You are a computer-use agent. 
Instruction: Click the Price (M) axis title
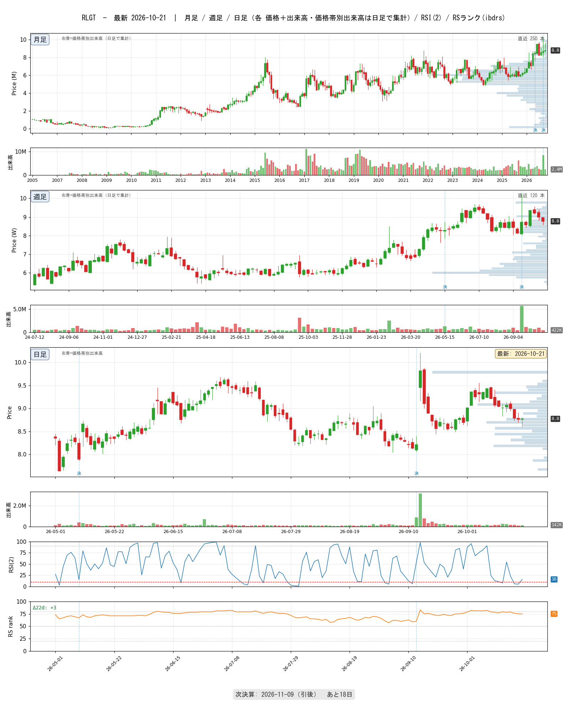(14, 83)
